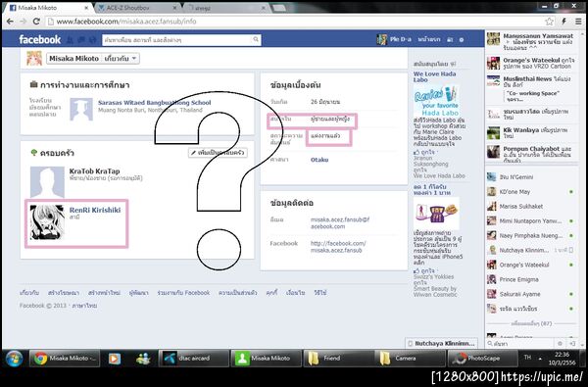Click the search magnifier icon in the Facebook search box

coord(256,39)
